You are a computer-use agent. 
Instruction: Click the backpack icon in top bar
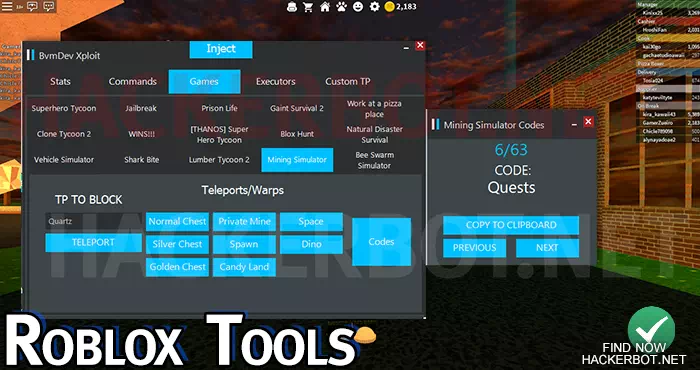pos(292,7)
